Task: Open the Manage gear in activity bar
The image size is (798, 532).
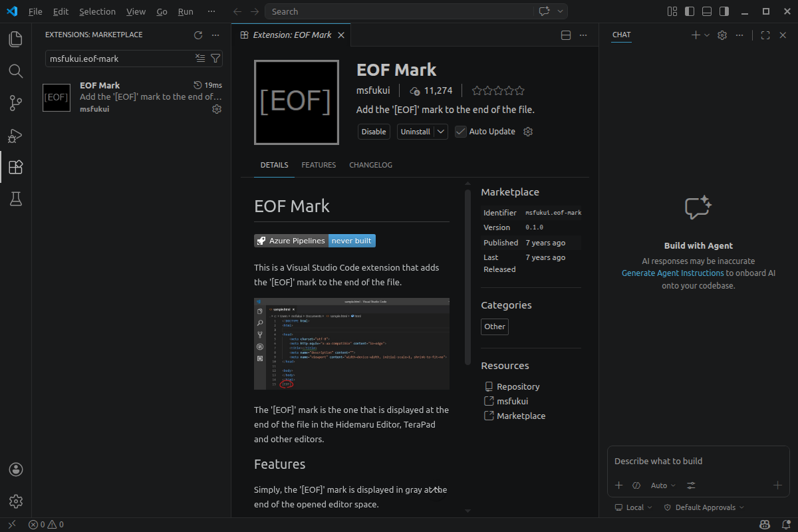Action: (16, 501)
